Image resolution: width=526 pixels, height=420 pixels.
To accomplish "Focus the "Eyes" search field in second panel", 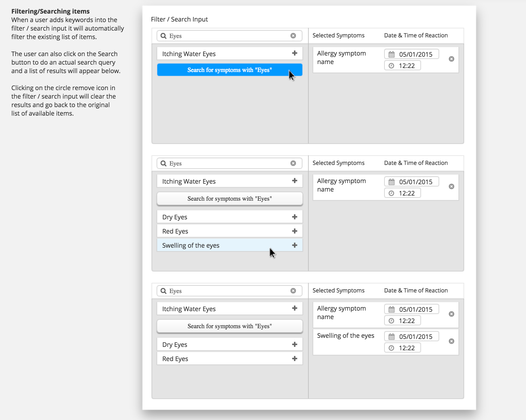I will coord(227,164).
